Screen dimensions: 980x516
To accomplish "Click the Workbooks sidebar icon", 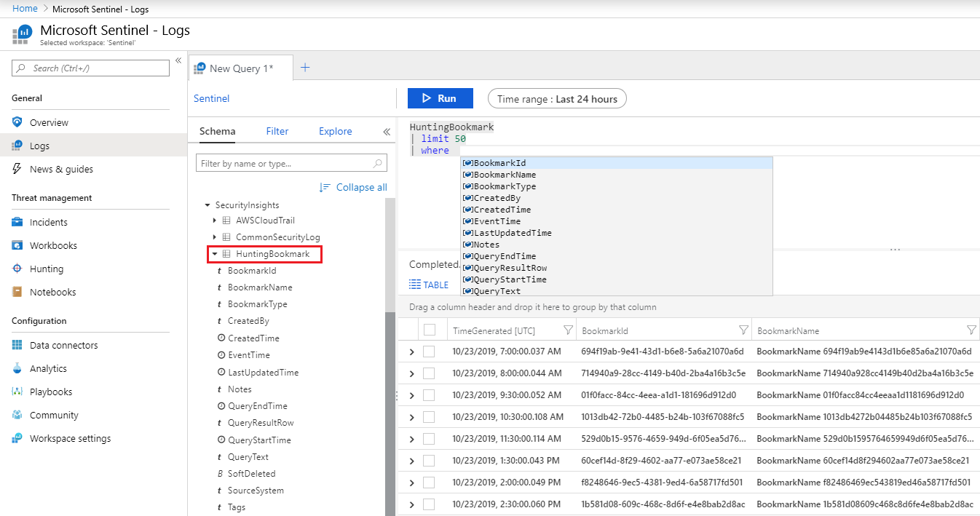I will [17, 245].
